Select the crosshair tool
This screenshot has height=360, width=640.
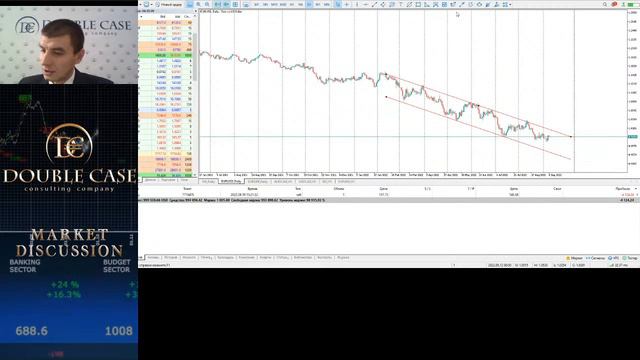click(347, 4)
